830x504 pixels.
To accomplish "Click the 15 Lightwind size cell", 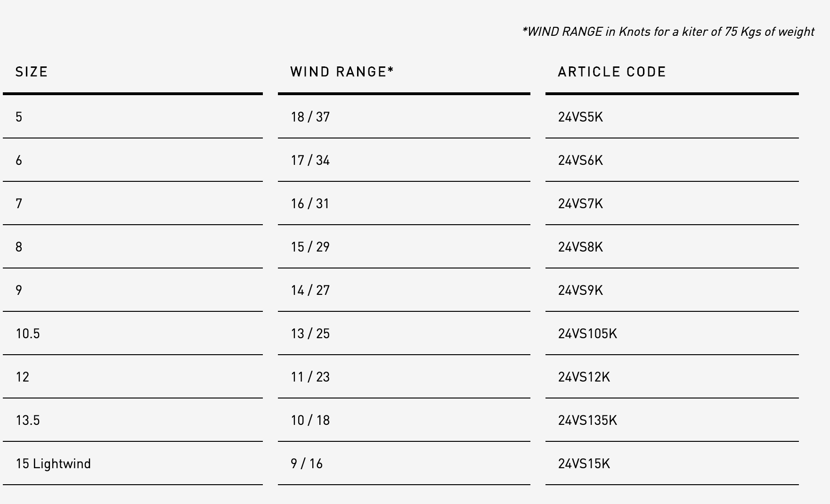I will pos(53,463).
